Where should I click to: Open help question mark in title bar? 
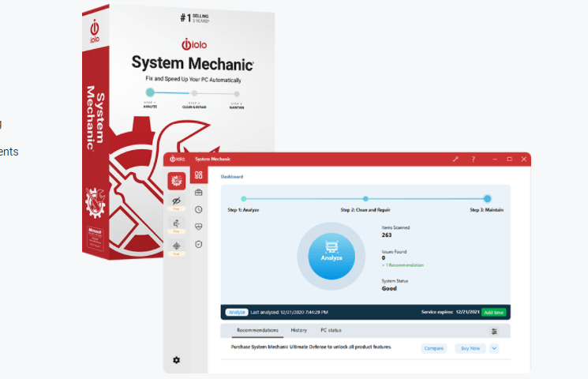click(474, 159)
